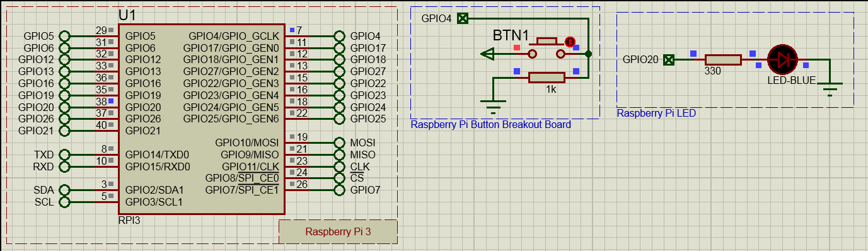Select the 330 ohm resistor
Image resolution: width=868 pixels, height=251 pixels.
[723, 60]
